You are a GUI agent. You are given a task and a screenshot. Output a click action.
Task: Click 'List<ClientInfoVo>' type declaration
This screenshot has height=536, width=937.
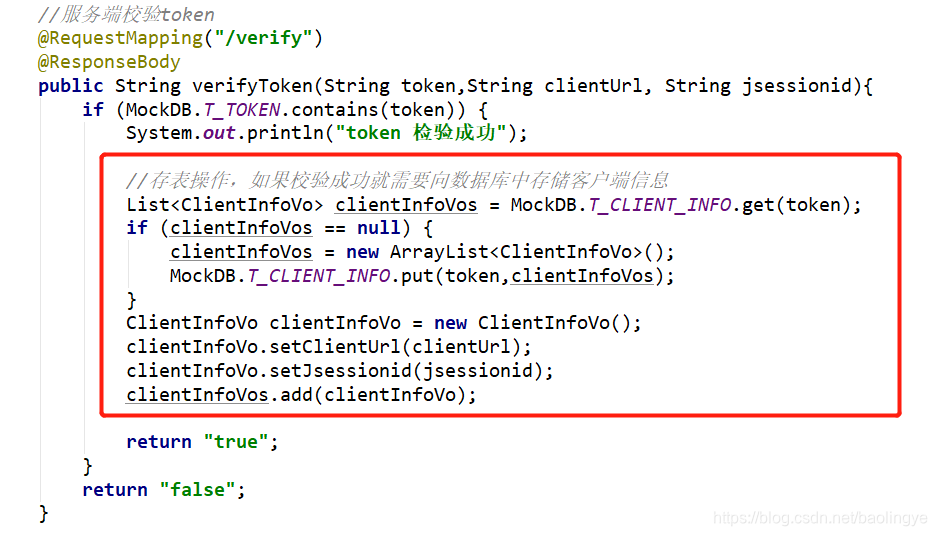pyautogui.click(x=224, y=205)
